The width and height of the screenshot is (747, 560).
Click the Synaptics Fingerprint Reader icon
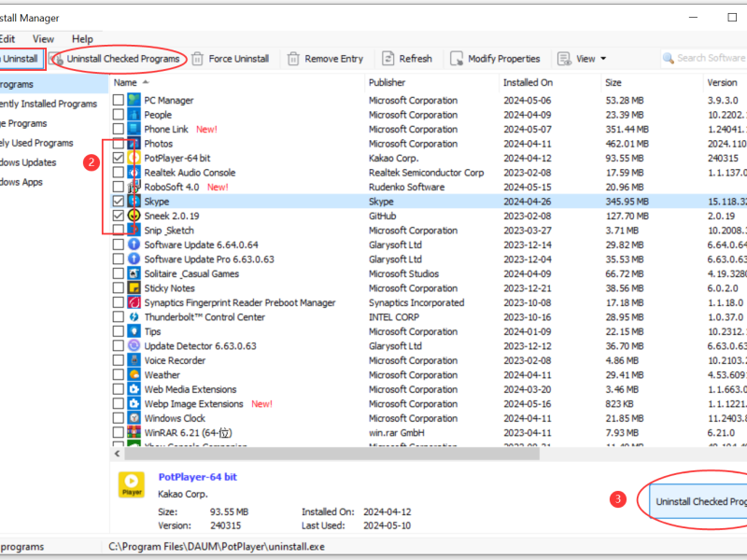[x=134, y=302]
